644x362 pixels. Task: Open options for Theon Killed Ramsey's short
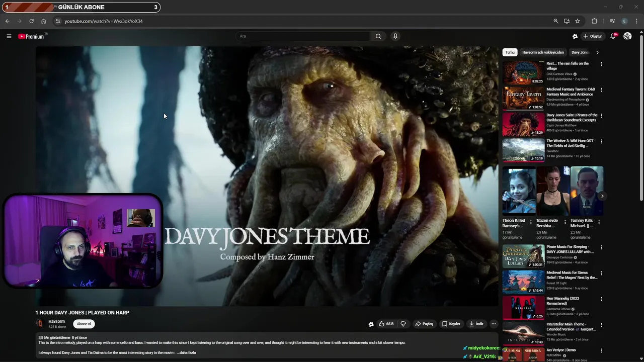click(531, 222)
